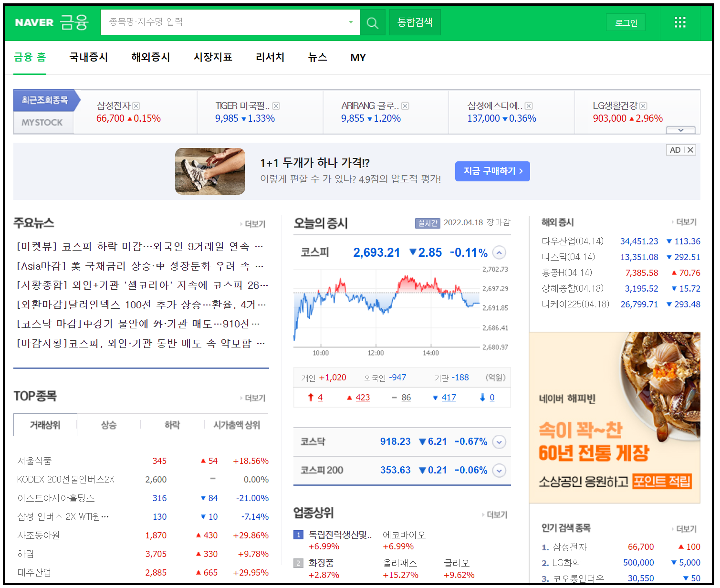Open 더보기 for 주요뉴스
The width and height of the screenshot is (720, 588).
[x=253, y=224]
